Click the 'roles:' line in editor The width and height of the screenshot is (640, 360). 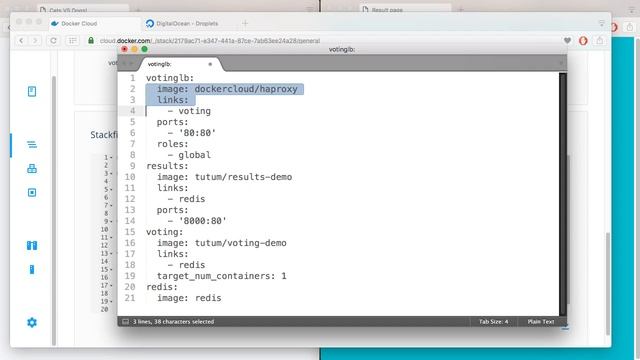point(173,144)
